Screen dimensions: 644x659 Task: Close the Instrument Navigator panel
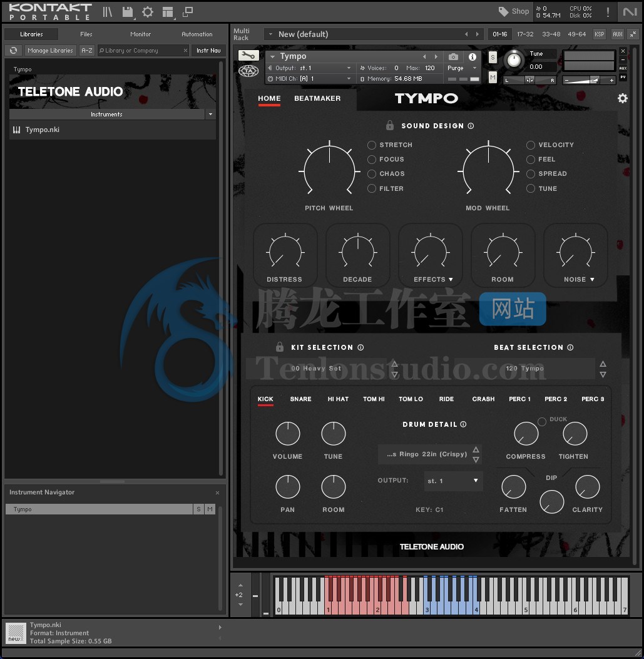click(x=217, y=493)
